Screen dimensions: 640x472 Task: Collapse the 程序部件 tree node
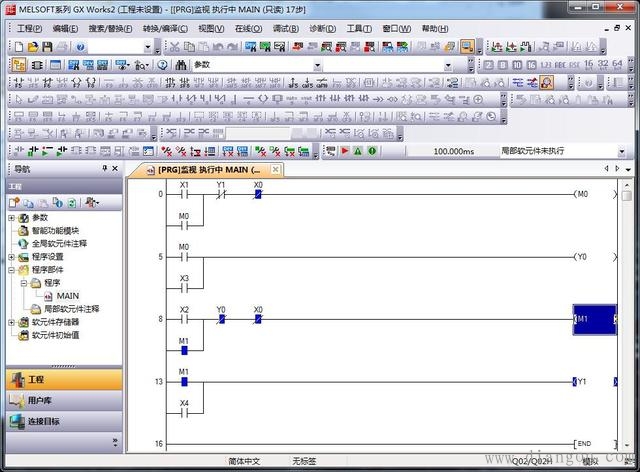click(12, 270)
